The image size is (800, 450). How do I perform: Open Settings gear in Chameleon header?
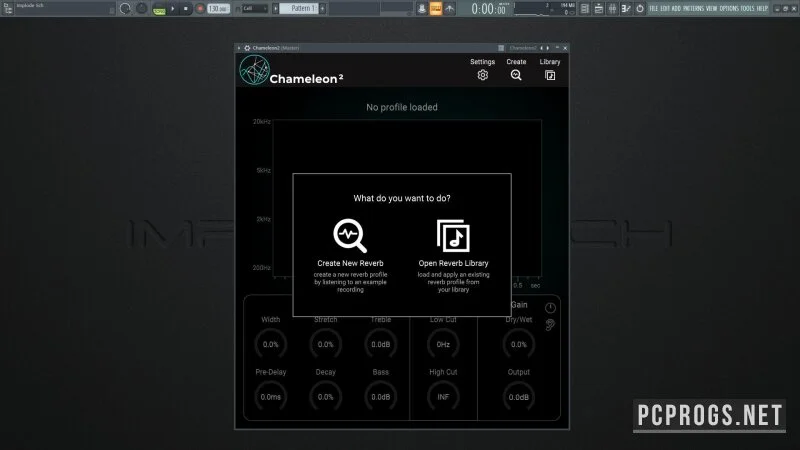point(483,76)
